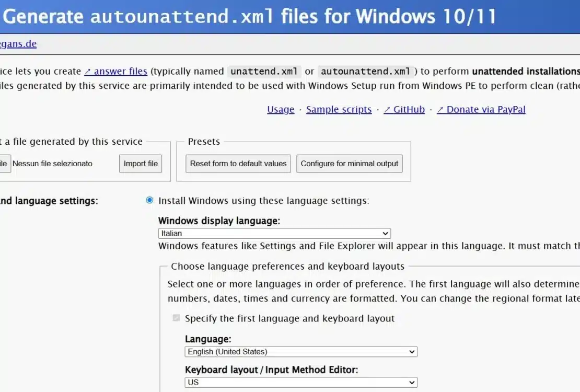Image resolution: width=580 pixels, height=392 pixels.
Task: Toggle the Specify first language and keyboard layout checkbox
Action: tap(176, 318)
